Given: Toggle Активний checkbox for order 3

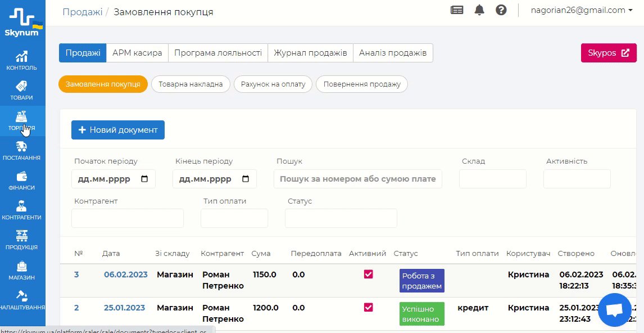Looking at the screenshot, I should (369, 274).
